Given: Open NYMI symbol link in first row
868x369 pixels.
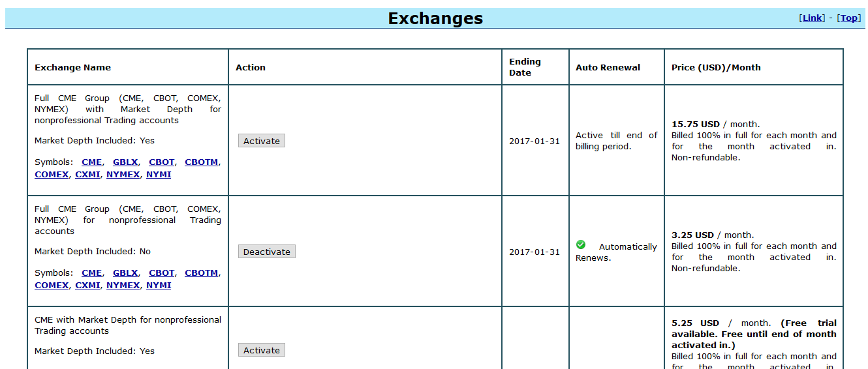Looking at the screenshot, I should click(159, 175).
